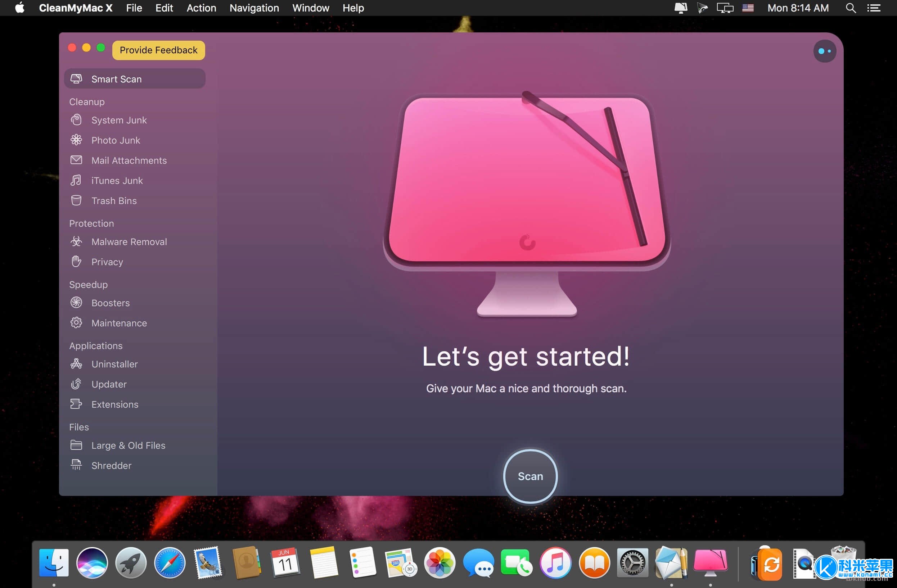Open the CleanMyMac X menu
This screenshot has width=897, height=588.
tap(76, 8)
